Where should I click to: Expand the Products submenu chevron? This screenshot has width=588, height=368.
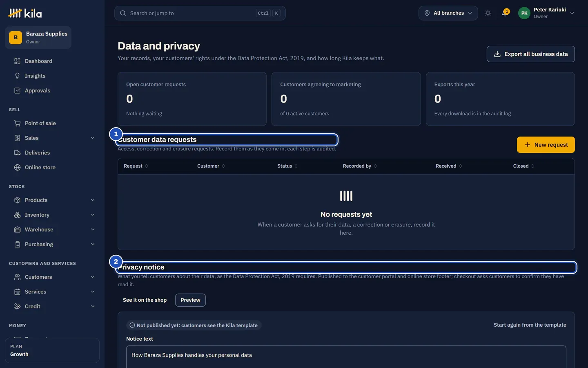[93, 200]
